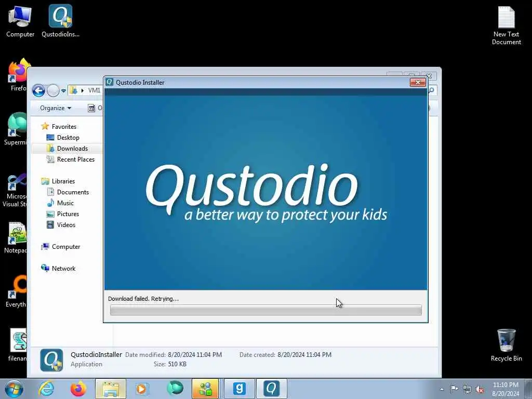Open the Organize menu in Explorer

pyautogui.click(x=55, y=108)
